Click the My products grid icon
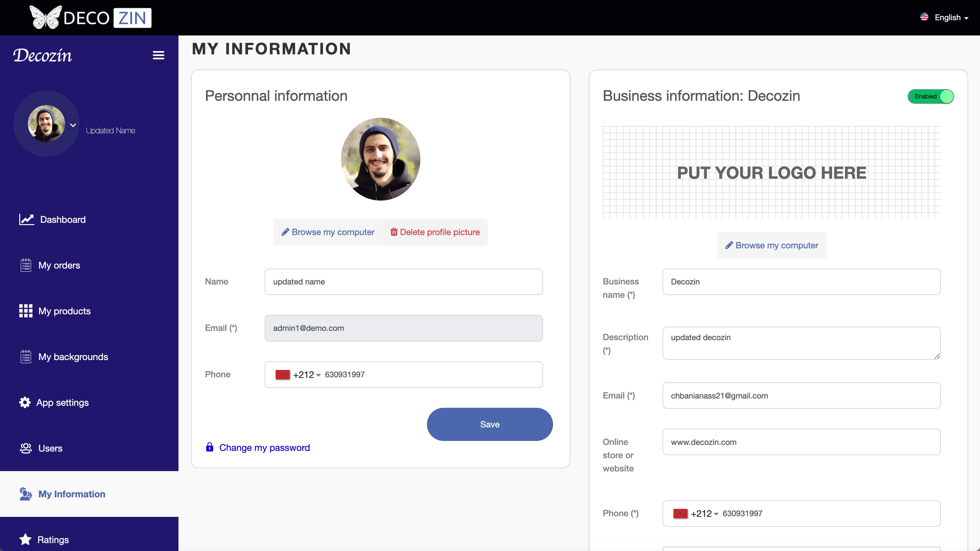The image size is (980, 551). click(x=26, y=311)
